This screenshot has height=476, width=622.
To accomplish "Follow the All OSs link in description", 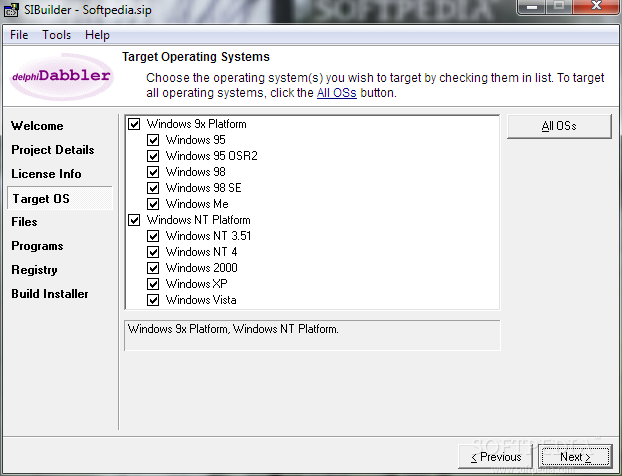I will pyautogui.click(x=336, y=93).
